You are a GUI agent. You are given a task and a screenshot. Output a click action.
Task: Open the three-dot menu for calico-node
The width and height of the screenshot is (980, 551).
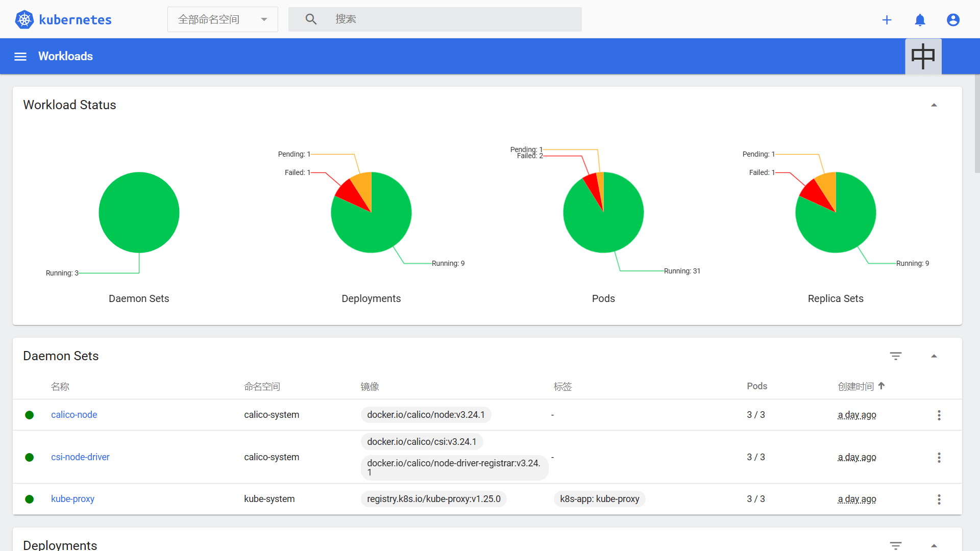(x=939, y=415)
